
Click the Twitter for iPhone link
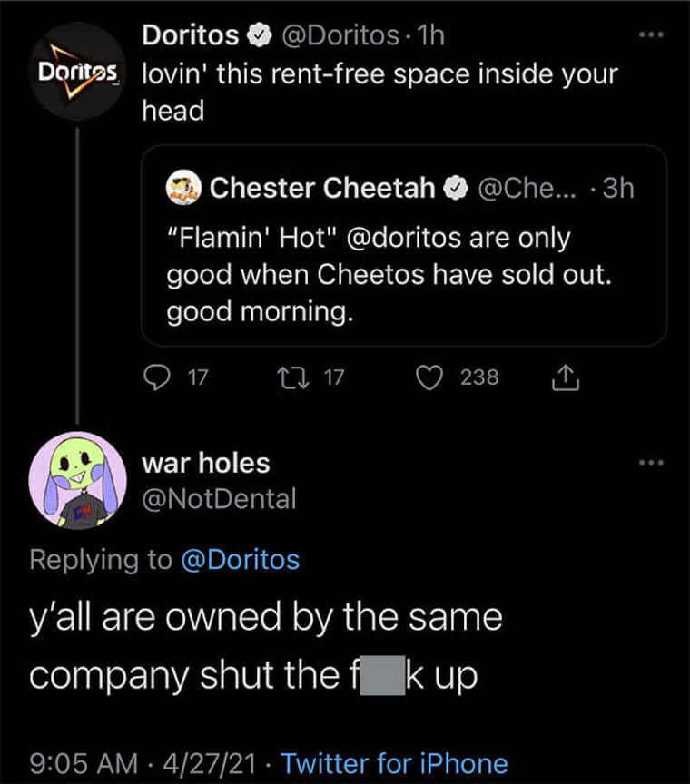(x=394, y=763)
